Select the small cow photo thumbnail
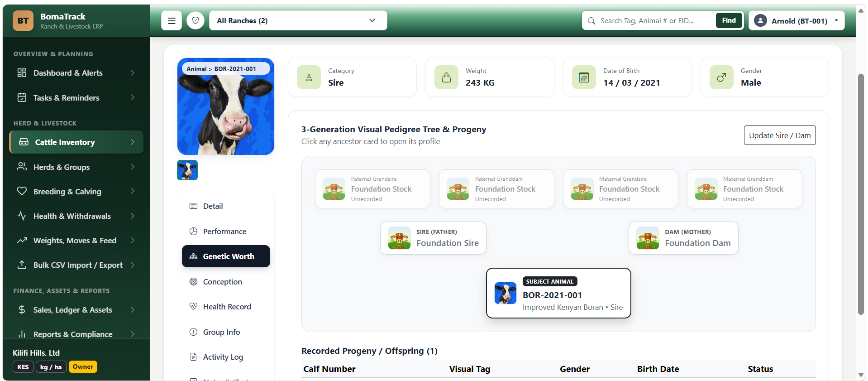 pyautogui.click(x=187, y=170)
